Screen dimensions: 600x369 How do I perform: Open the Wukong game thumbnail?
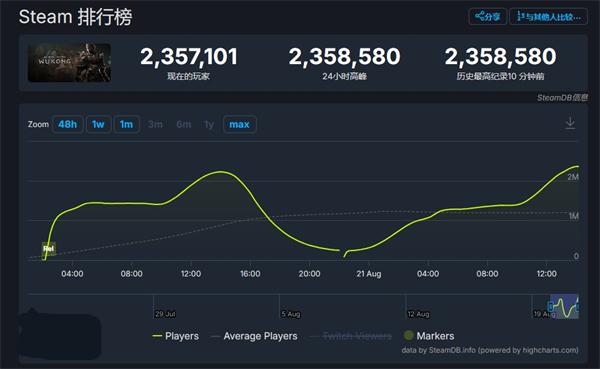pyautogui.click(x=69, y=62)
